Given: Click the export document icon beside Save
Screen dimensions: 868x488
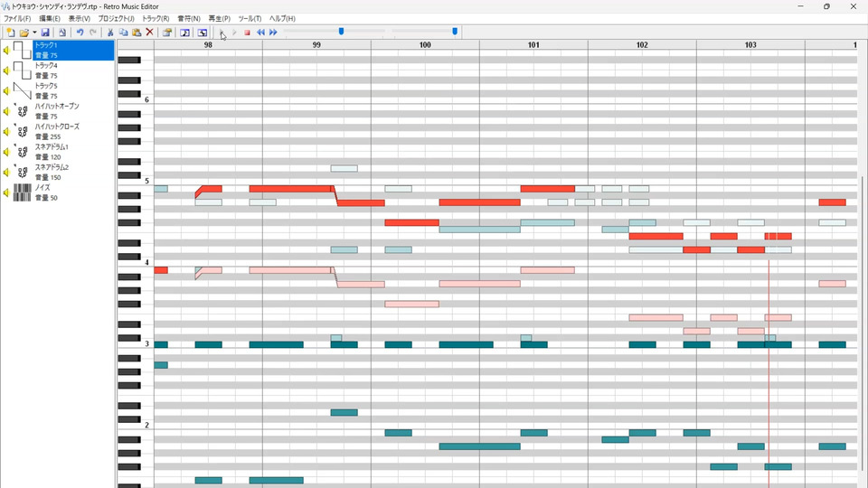Looking at the screenshot, I should (62, 33).
